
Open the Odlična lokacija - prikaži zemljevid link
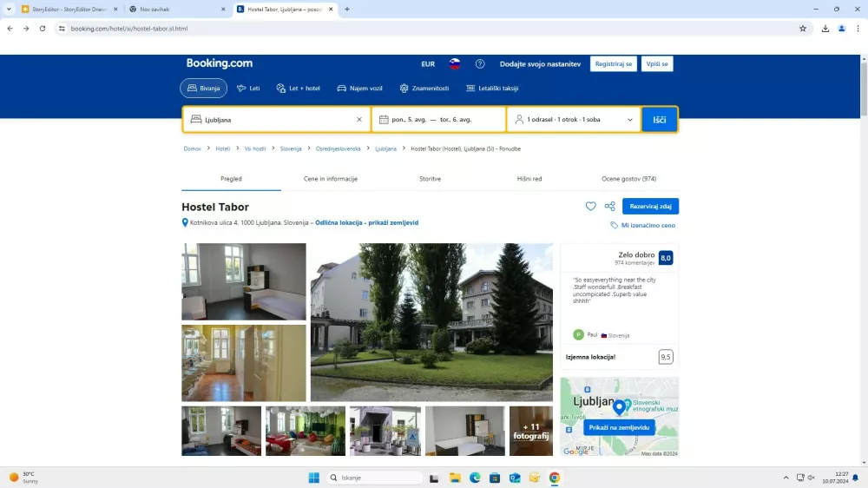point(366,223)
